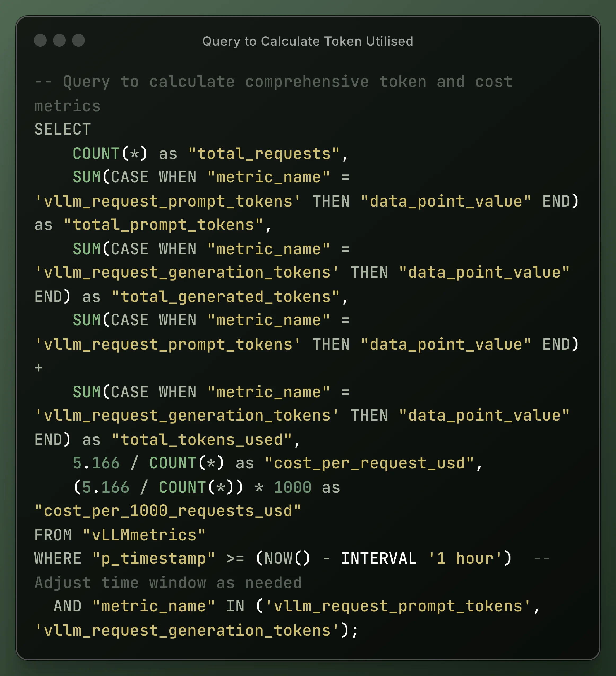Click the "total_generated_tokens" alias
Image resolution: width=616 pixels, height=676 pixels.
pos(226,297)
